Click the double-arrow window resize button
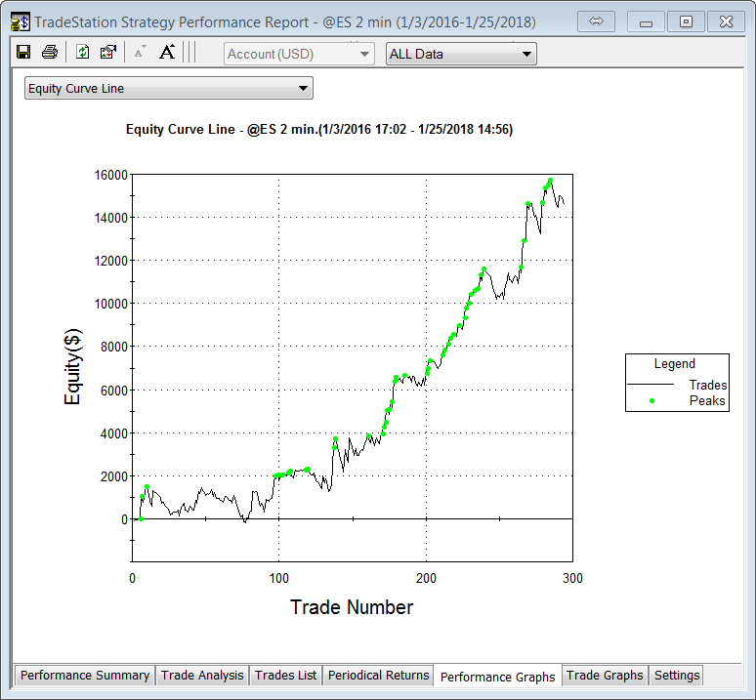 598,21
